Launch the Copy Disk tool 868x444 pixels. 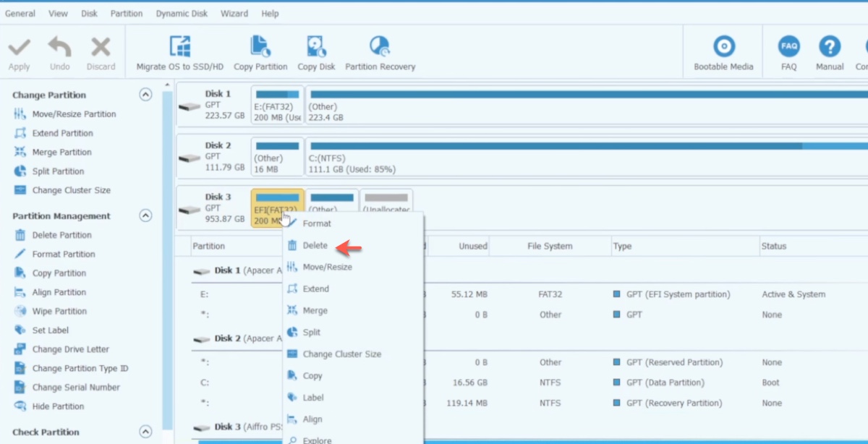316,48
